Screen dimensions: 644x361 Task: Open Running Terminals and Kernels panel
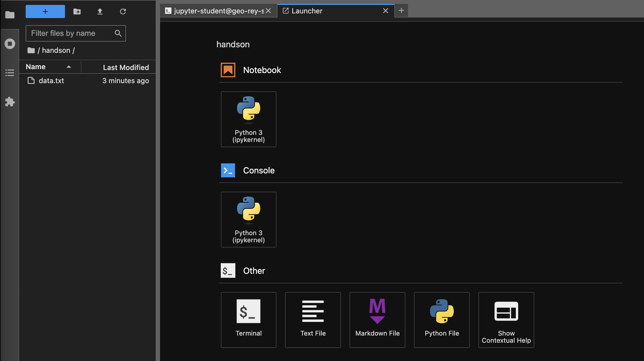click(10, 44)
